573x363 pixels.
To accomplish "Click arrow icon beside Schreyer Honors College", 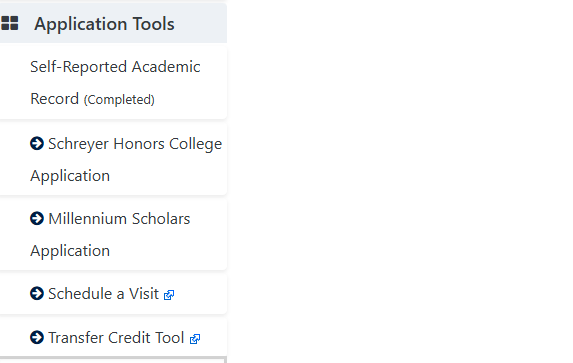I will tap(37, 143).
